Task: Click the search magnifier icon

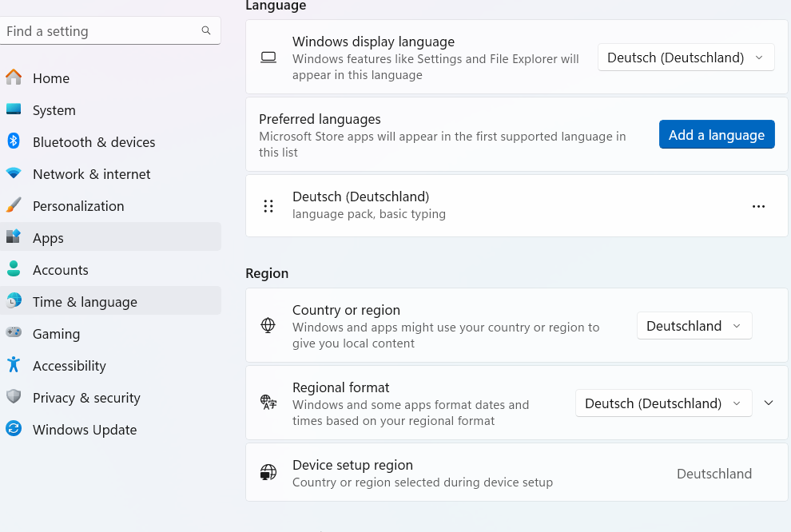Action: coord(206,31)
